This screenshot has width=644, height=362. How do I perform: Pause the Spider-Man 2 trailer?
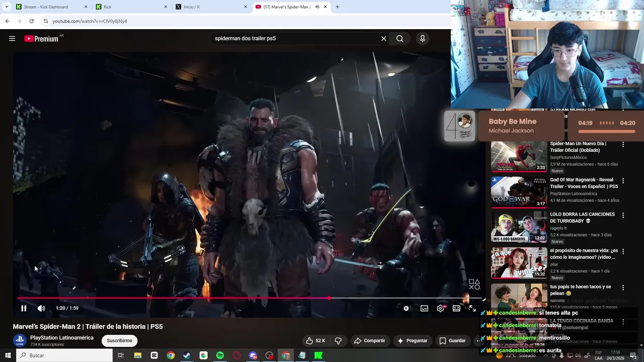point(24,308)
